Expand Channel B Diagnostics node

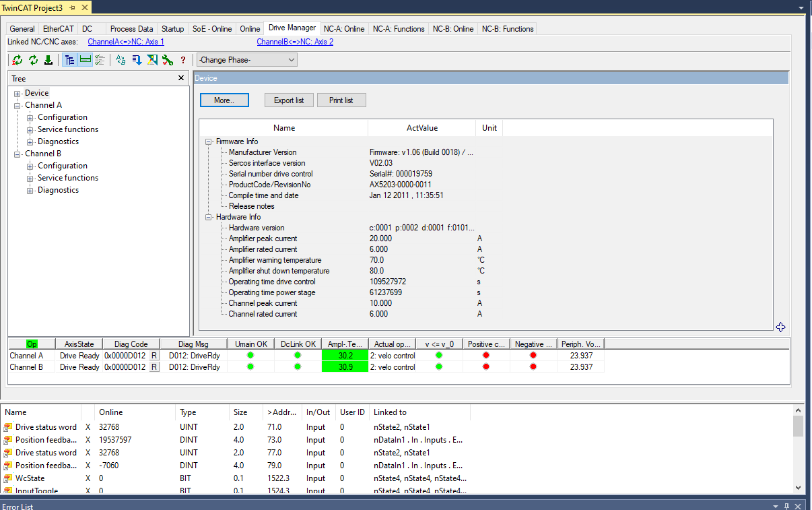click(x=30, y=191)
